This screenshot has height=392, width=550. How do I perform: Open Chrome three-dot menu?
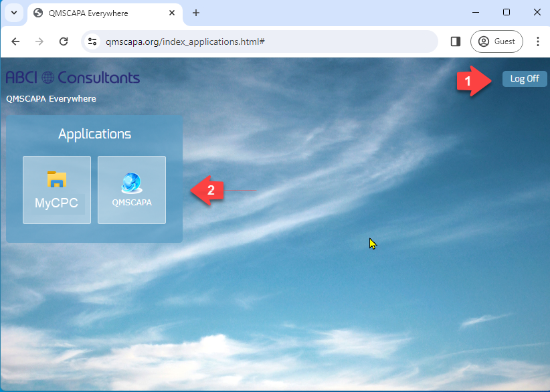pyautogui.click(x=537, y=41)
